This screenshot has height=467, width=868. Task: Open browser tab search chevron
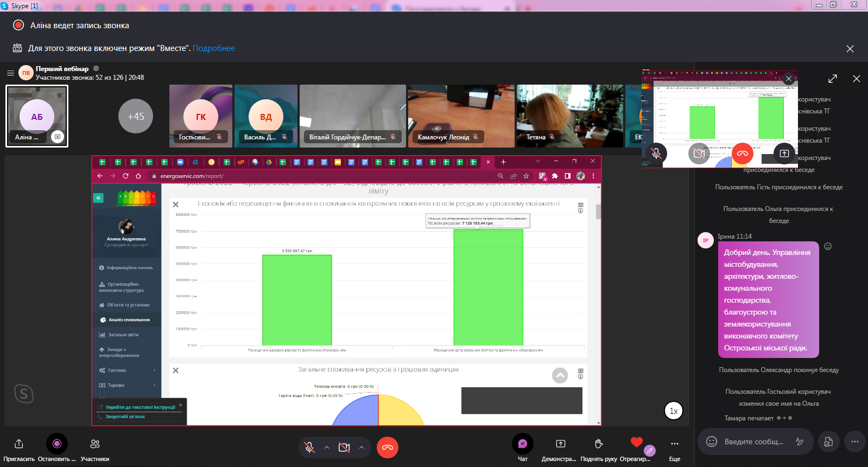coord(538,161)
